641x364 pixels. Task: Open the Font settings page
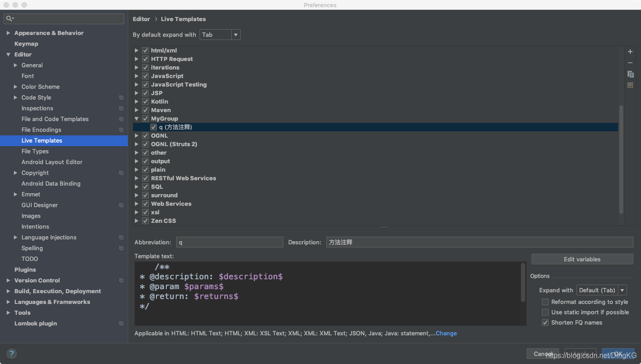[x=28, y=76]
